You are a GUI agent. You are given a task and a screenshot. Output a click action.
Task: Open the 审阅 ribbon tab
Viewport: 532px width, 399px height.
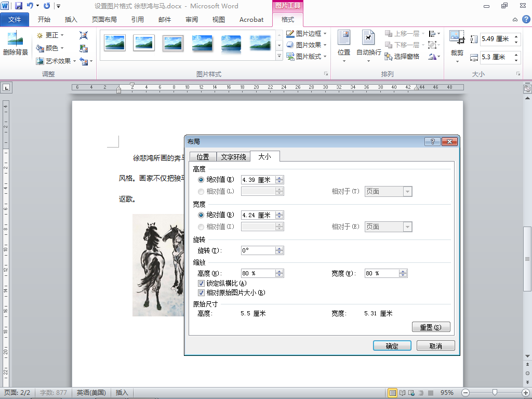click(x=192, y=20)
